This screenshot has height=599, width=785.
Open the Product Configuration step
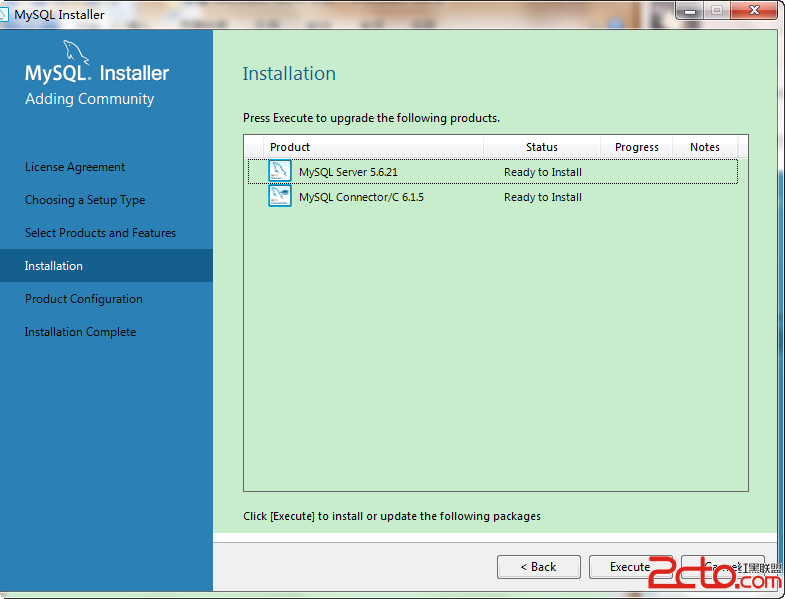[x=84, y=299]
